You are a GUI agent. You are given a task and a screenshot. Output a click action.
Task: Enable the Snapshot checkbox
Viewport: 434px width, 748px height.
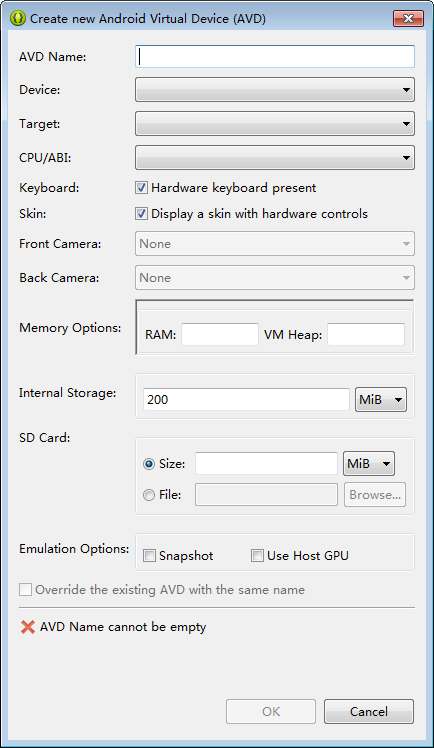coord(149,556)
